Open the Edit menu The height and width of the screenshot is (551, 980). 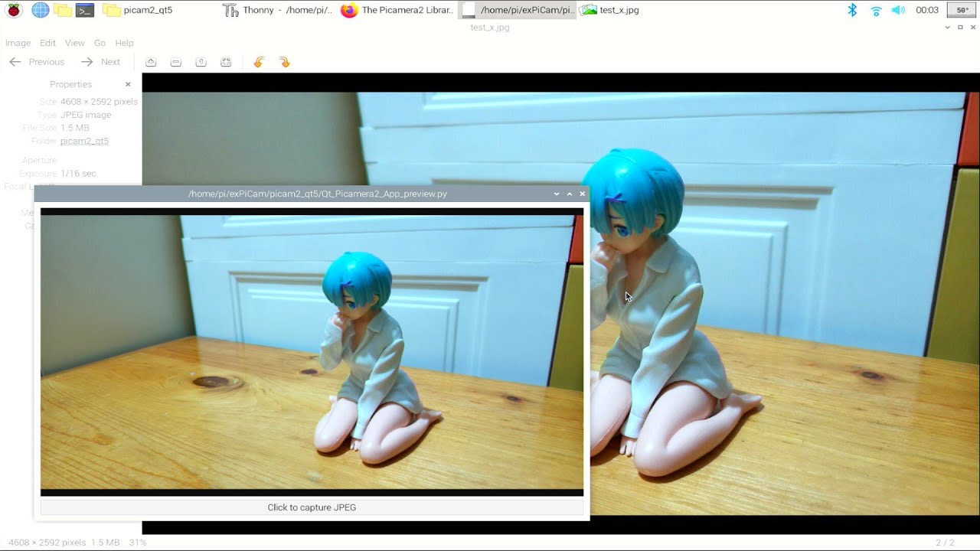click(47, 43)
